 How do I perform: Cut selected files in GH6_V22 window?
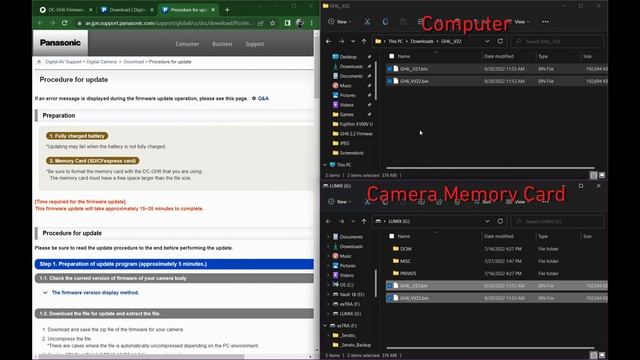367,22
